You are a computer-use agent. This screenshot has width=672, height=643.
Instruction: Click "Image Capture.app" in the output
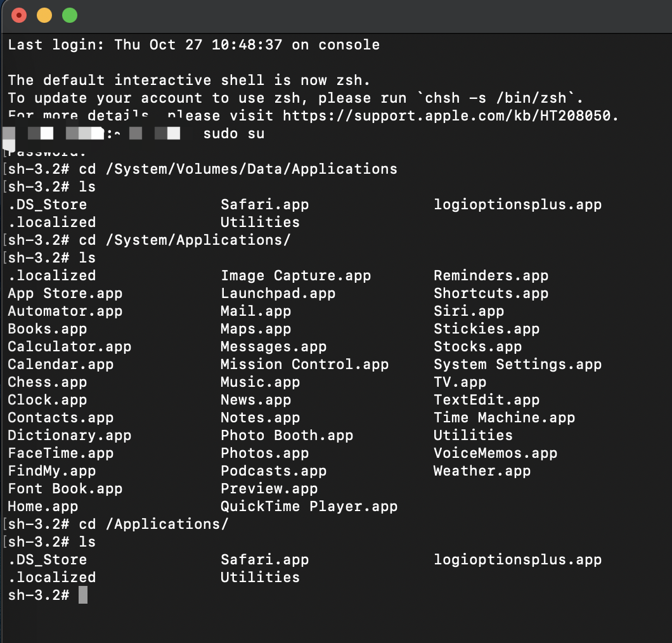(x=295, y=276)
